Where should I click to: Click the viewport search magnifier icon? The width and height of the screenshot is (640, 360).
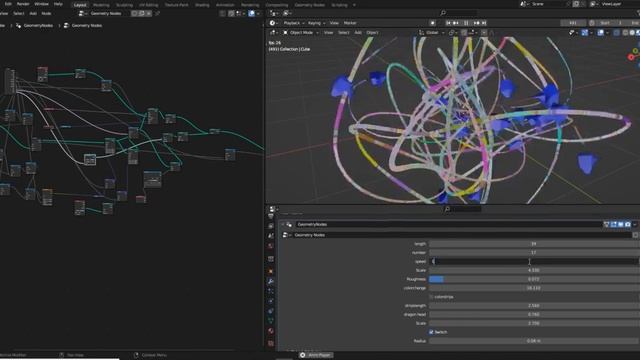pyautogui.click(x=443, y=13)
